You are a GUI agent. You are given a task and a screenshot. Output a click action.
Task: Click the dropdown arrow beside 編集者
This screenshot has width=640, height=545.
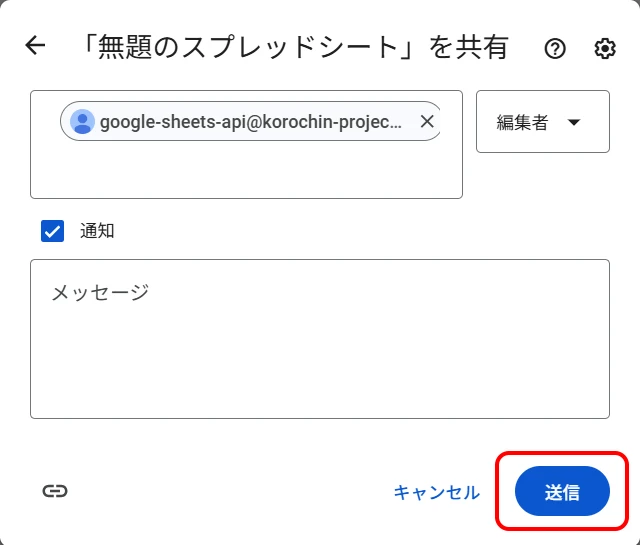(x=574, y=122)
